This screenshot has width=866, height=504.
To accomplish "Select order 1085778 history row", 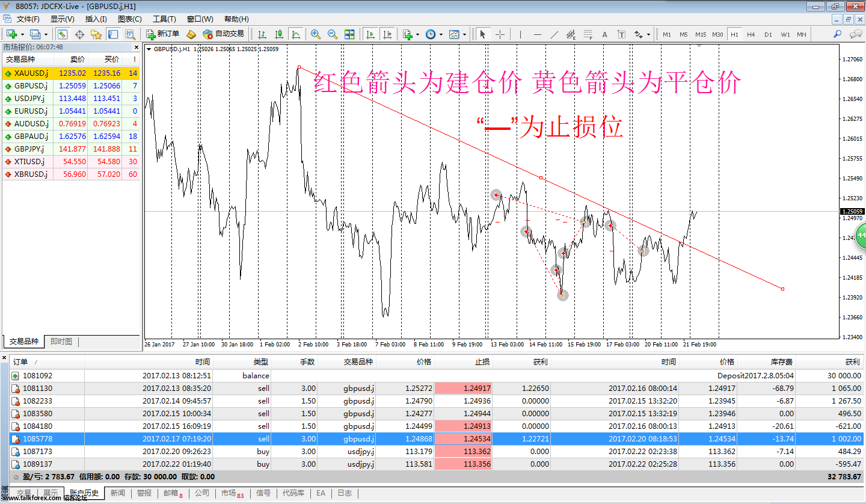I will point(437,439).
